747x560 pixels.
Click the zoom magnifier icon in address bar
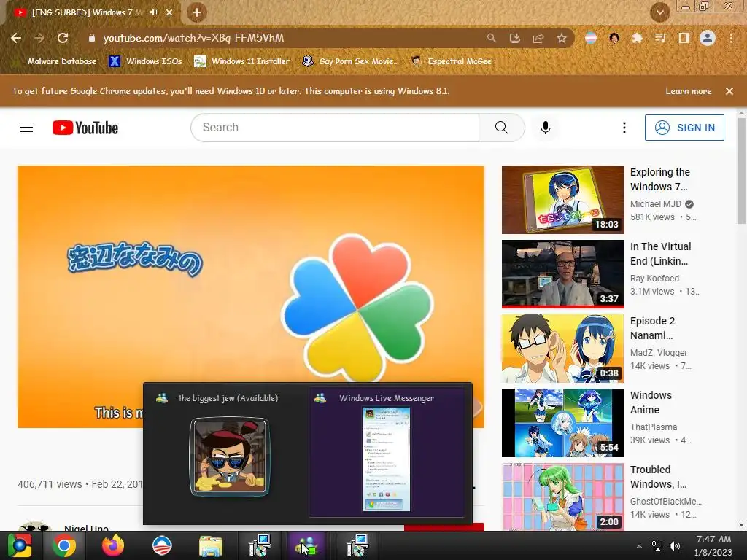(491, 38)
